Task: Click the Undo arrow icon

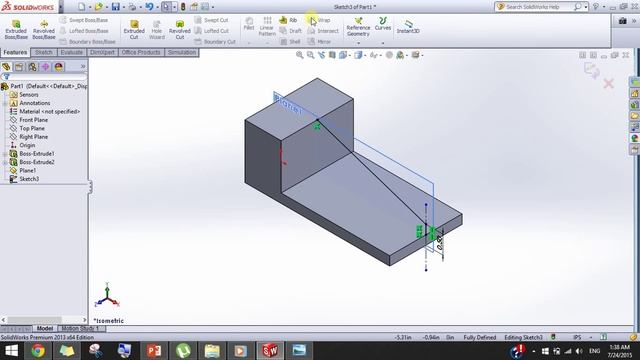Action: (x=149, y=7)
